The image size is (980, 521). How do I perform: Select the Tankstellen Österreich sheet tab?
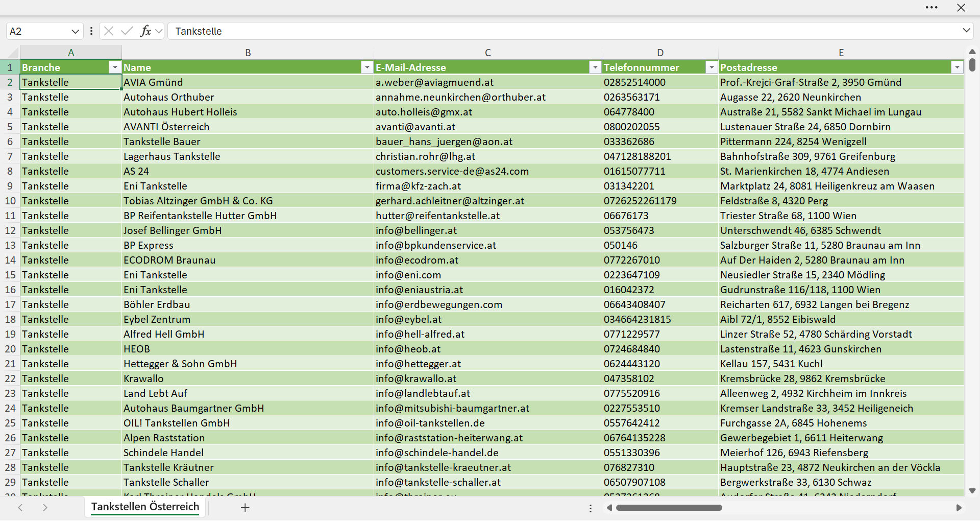(145, 507)
